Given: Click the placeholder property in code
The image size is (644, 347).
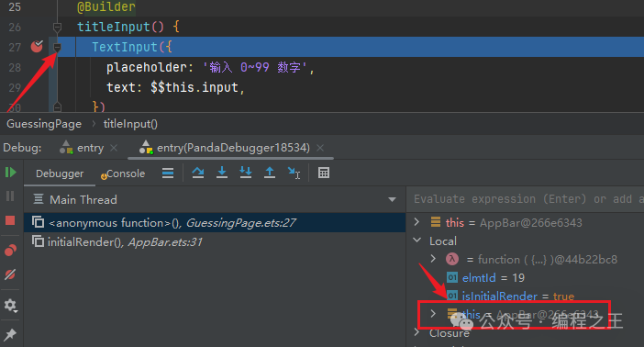Looking at the screenshot, I should (x=147, y=67).
